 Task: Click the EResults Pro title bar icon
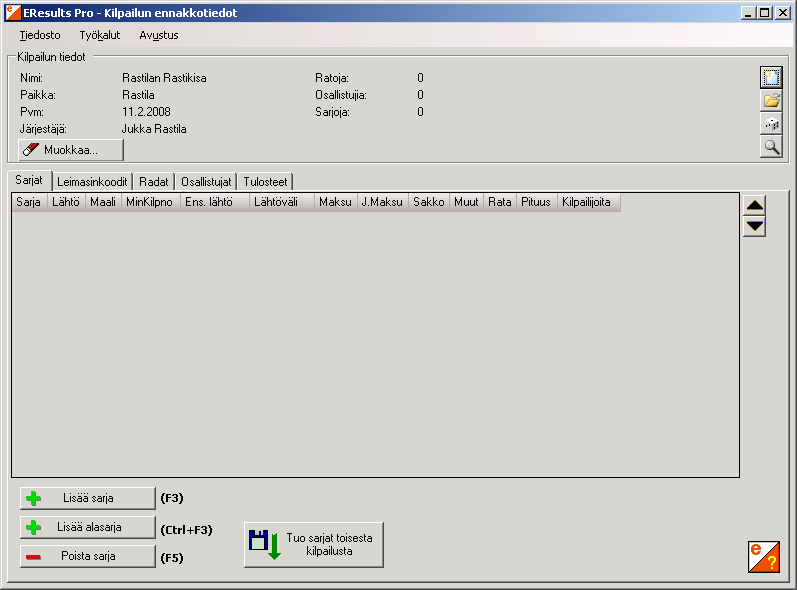(x=13, y=13)
